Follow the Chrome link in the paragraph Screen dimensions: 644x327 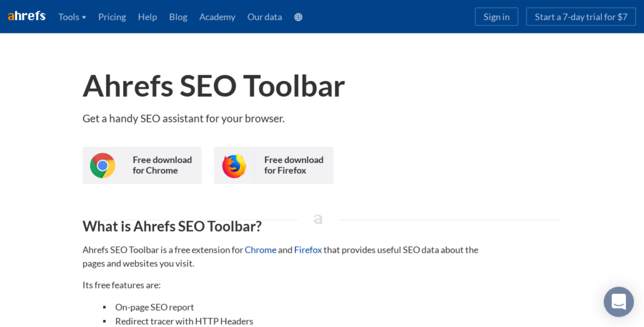pyautogui.click(x=260, y=250)
